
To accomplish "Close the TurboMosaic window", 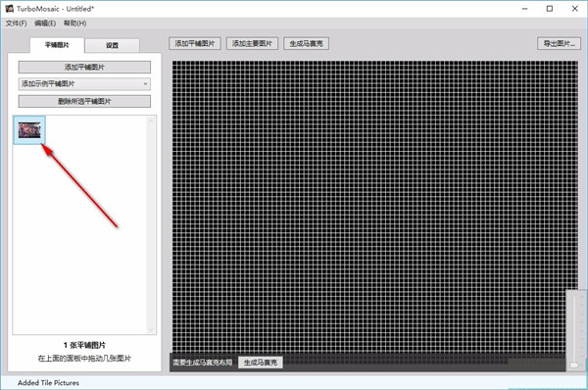I will (x=574, y=9).
